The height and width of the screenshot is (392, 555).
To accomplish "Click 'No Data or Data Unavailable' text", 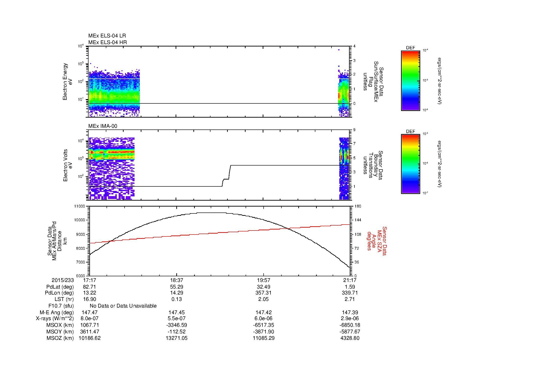I will click(x=123, y=306).
